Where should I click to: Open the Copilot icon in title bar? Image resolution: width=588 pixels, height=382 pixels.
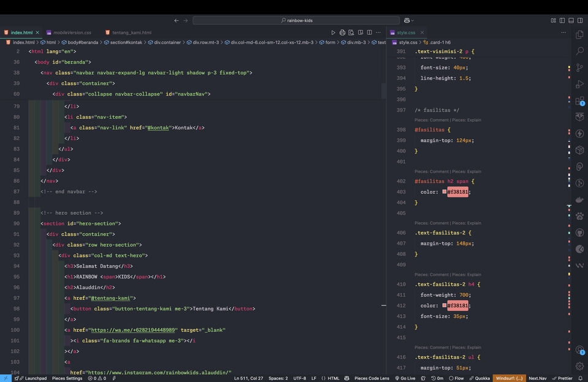tap(407, 20)
